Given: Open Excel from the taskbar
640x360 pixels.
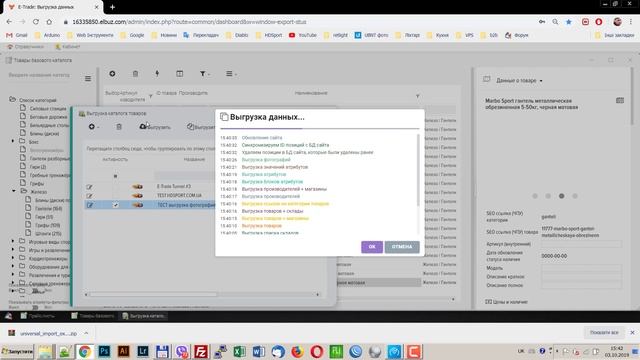Looking at the screenshot, I should (239, 351).
